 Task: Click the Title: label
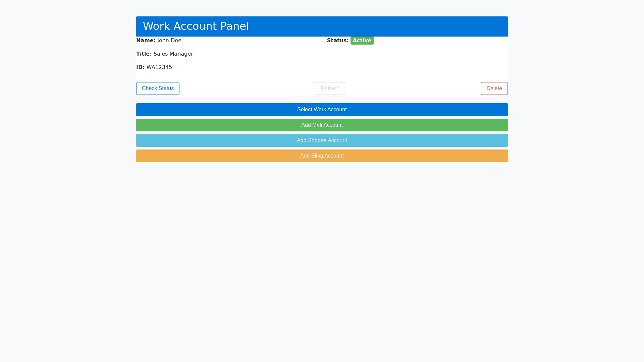coord(144,54)
